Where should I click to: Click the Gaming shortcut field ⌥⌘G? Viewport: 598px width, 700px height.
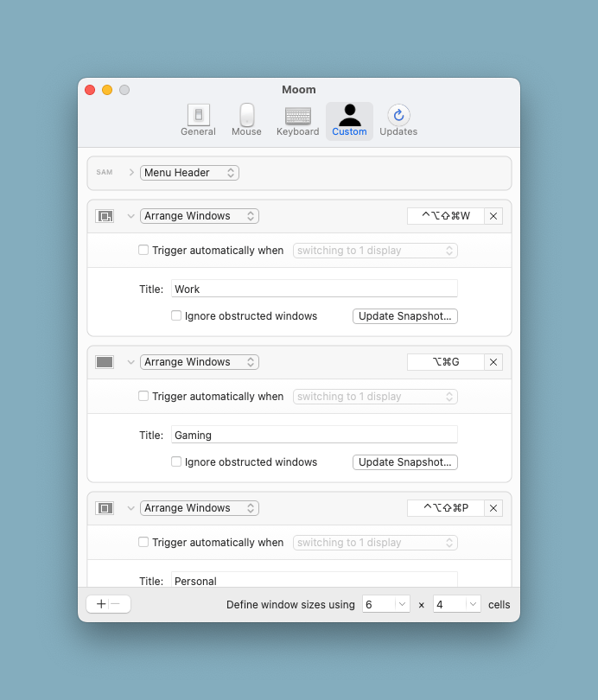(446, 362)
